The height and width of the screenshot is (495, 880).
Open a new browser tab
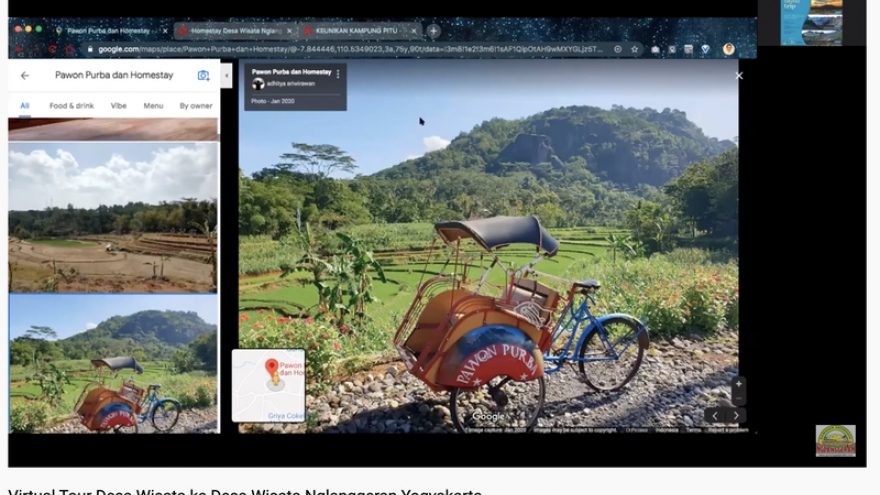(433, 31)
